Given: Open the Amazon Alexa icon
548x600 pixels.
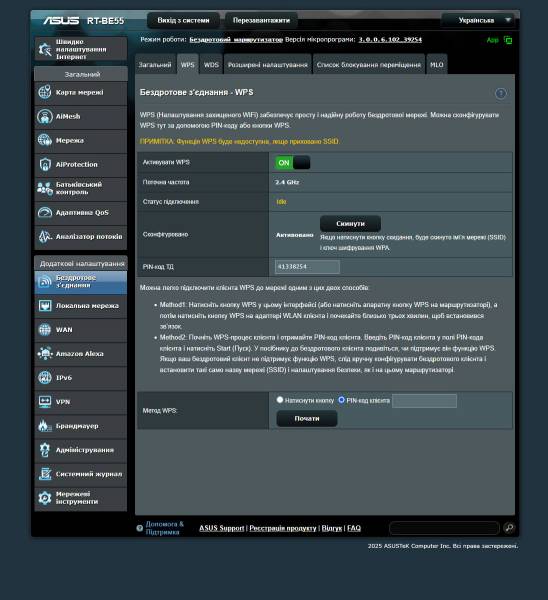Looking at the screenshot, I should pos(45,354).
